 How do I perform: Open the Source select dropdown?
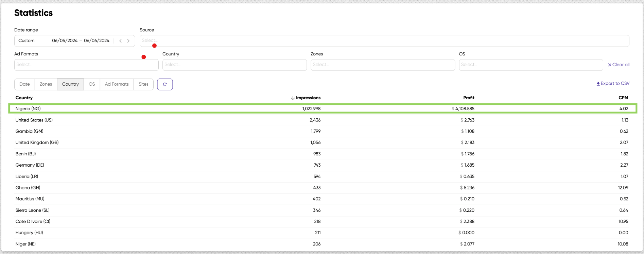pos(384,41)
